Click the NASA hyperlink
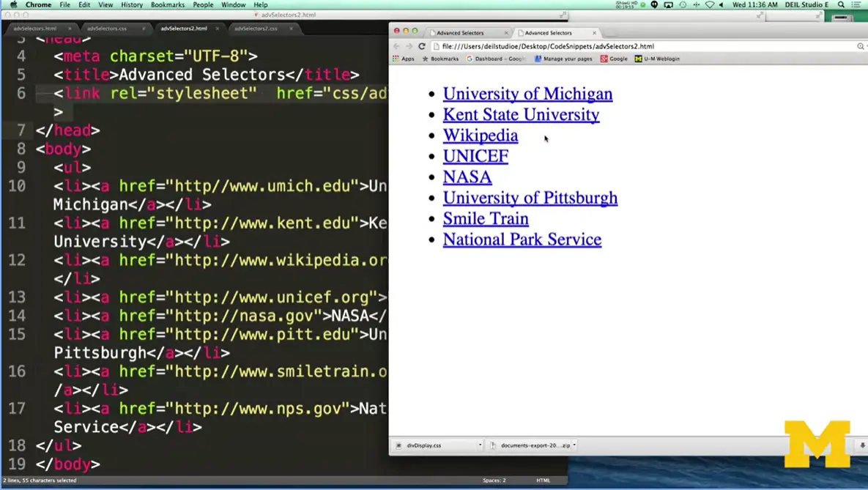 [467, 177]
